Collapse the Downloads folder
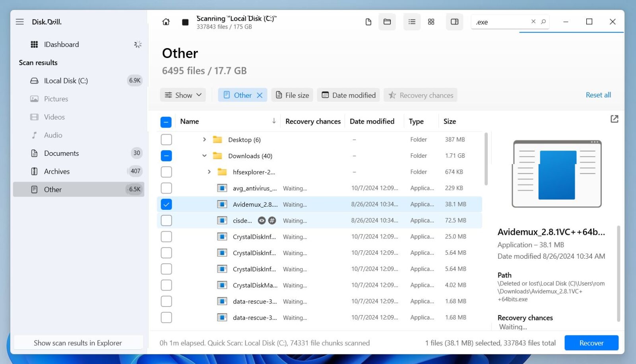 pos(204,156)
